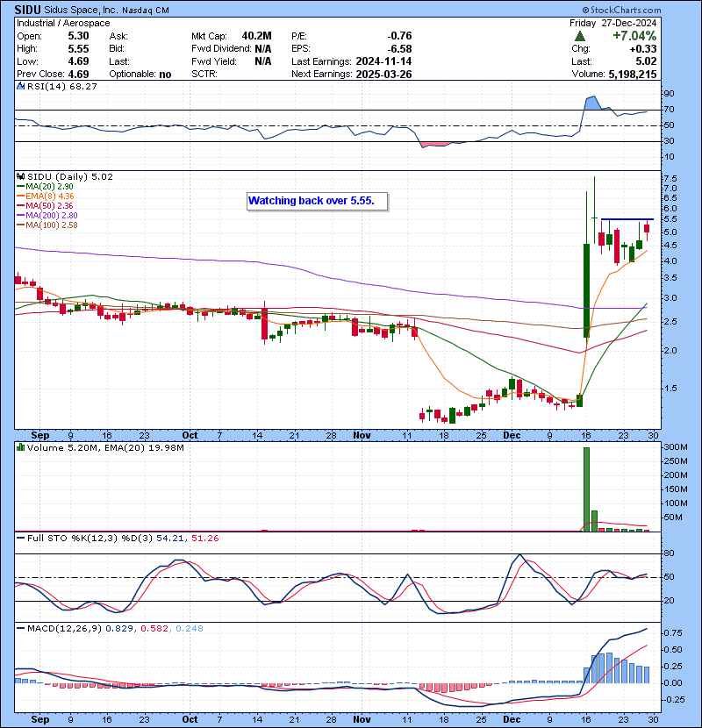Click the RSI panel line-chart icon
This screenshot has width=702, height=728.
click(20, 86)
